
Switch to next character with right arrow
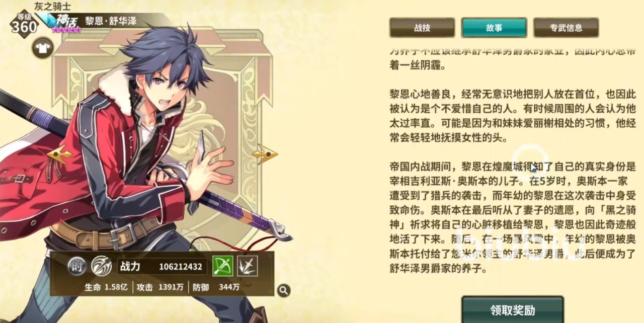click(x=265, y=154)
